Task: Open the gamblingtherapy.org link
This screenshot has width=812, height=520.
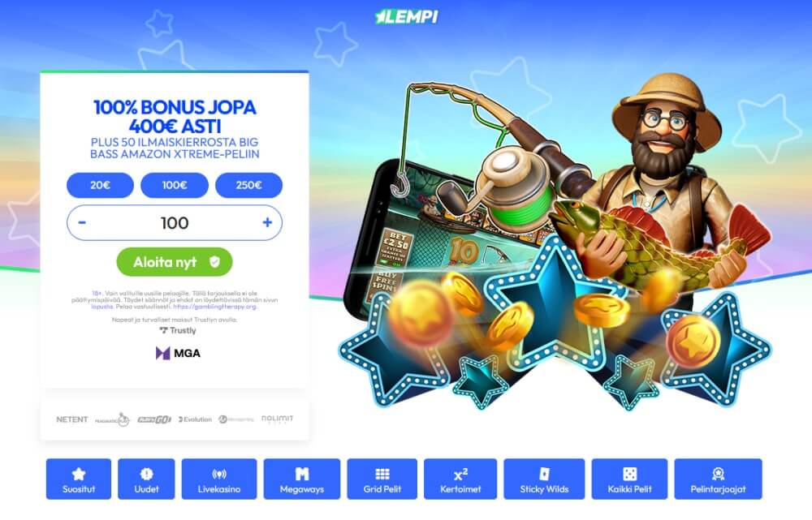Action: coord(215,307)
